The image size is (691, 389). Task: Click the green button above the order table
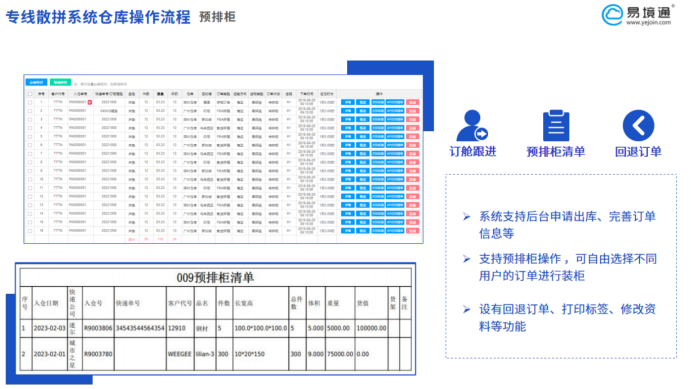[60, 82]
